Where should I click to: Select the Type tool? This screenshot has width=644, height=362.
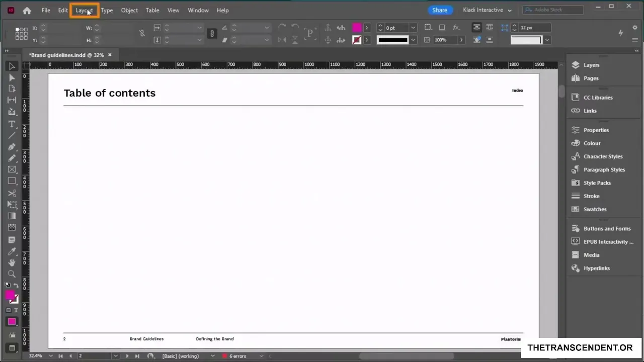(12, 124)
